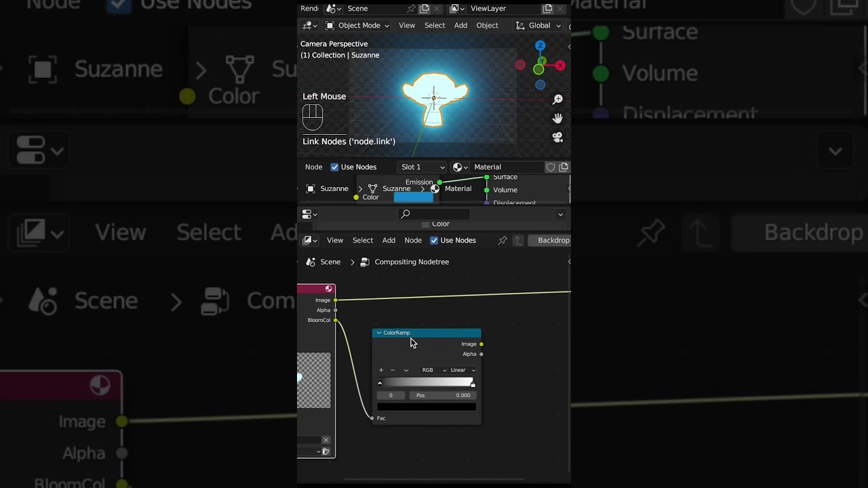
Task: Open the compositor View menu
Action: click(335, 241)
